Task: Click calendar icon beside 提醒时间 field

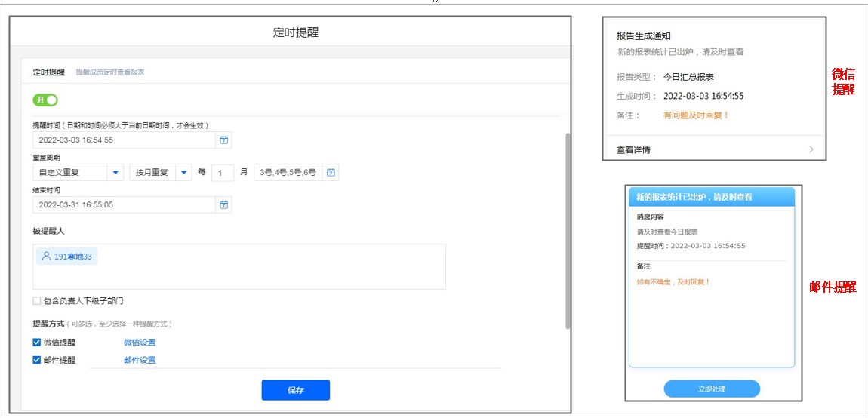Action: coord(224,140)
